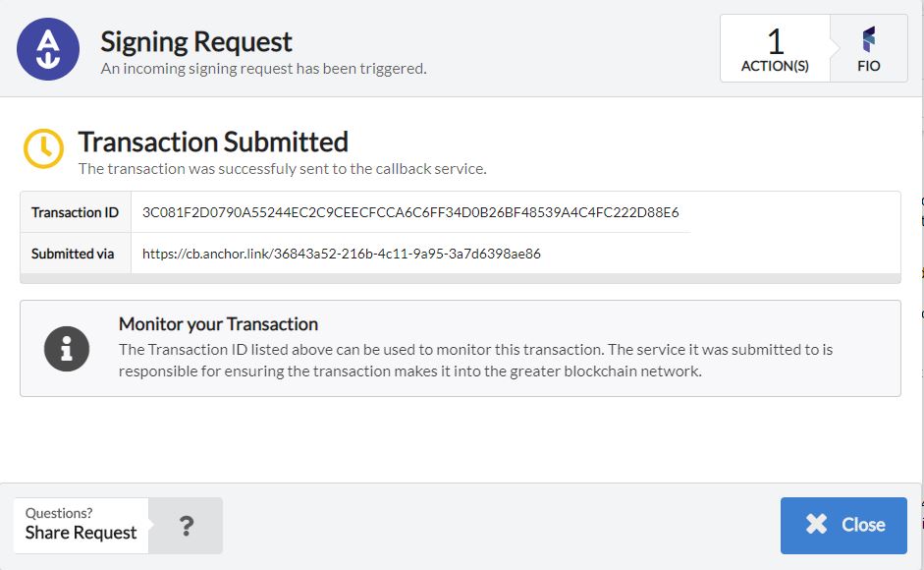Screen dimensions: 924x570
Task: Click the X icon on Close button
Action: point(816,525)
